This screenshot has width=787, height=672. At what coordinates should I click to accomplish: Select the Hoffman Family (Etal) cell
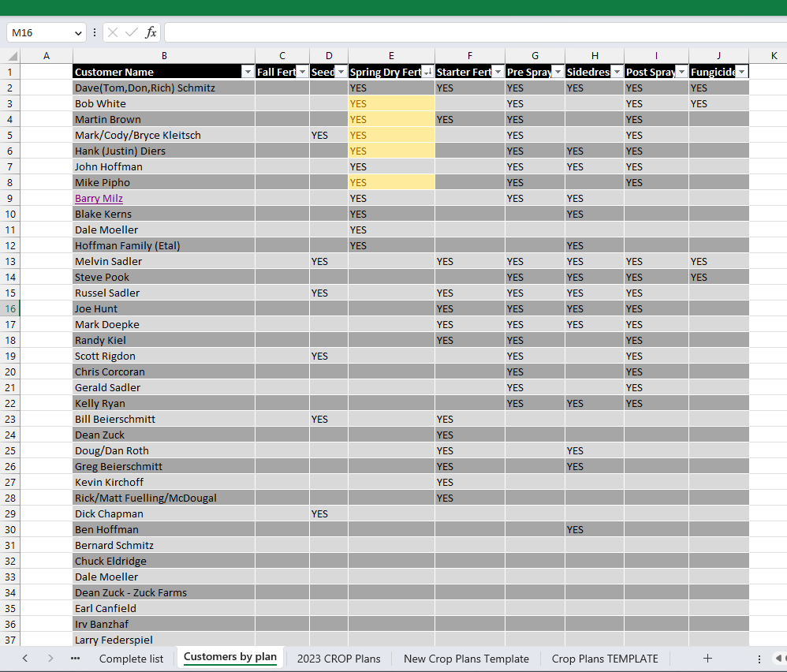coord(164,245)
